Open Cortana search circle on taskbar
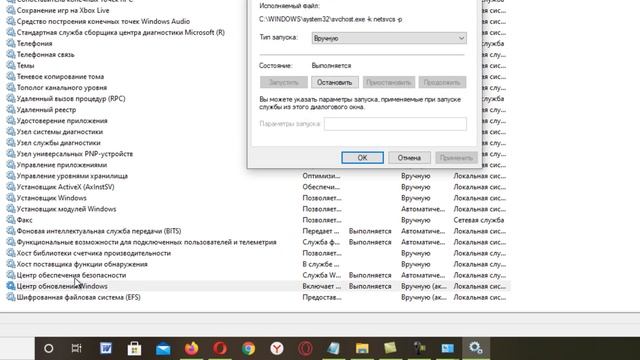 (49, 349)
